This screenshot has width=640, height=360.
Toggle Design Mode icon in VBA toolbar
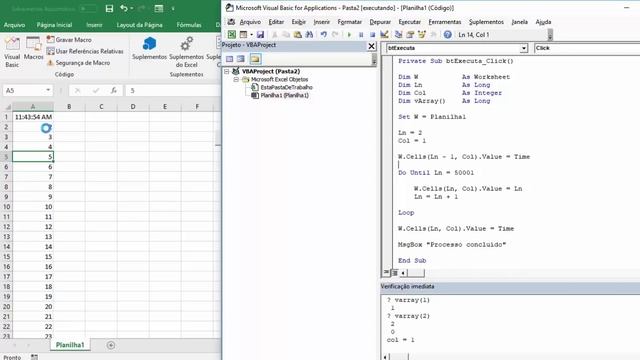[x=384, y=35]
